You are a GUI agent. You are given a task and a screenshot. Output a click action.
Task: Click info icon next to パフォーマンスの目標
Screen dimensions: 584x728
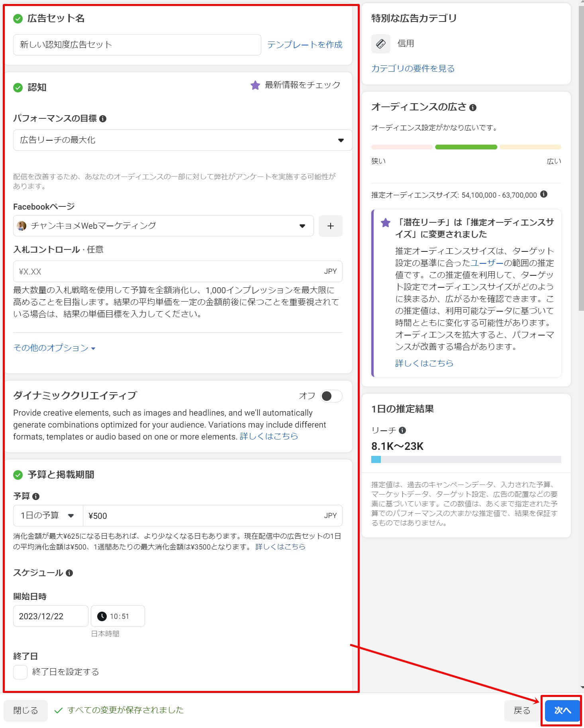pyautogui.click(x=103, y=119)
